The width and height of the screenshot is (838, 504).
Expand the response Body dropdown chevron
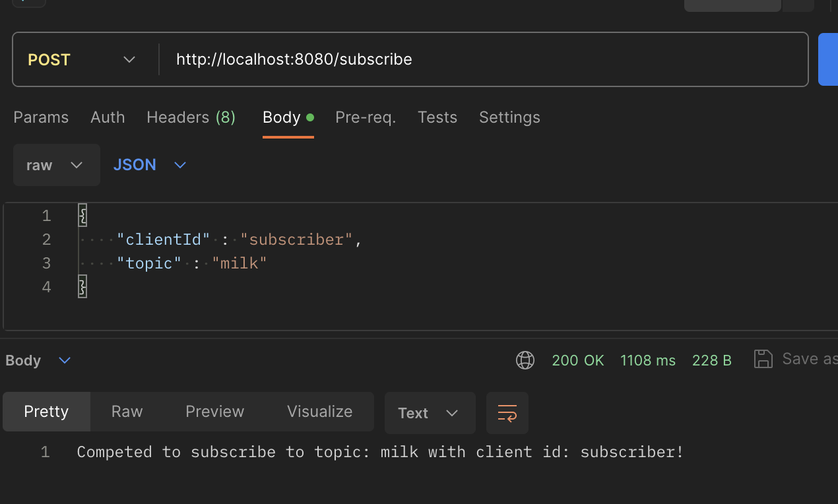tap(65, 360)
